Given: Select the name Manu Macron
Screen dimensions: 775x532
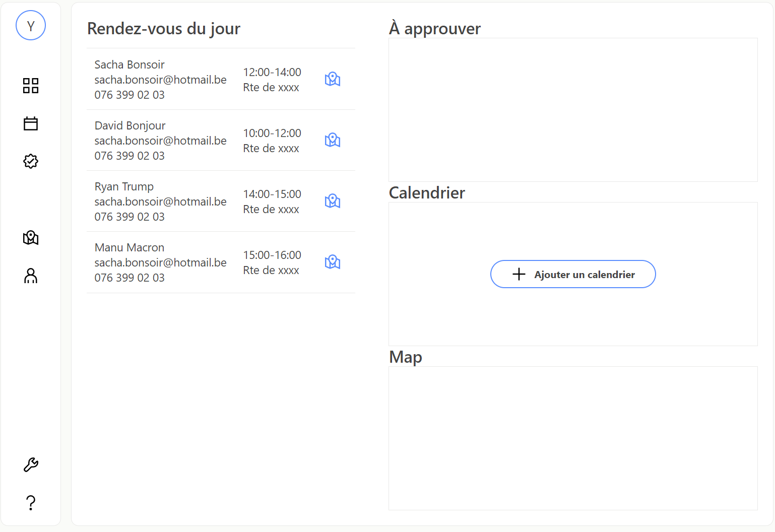Looking at the screenshot, I should point(130,247).
